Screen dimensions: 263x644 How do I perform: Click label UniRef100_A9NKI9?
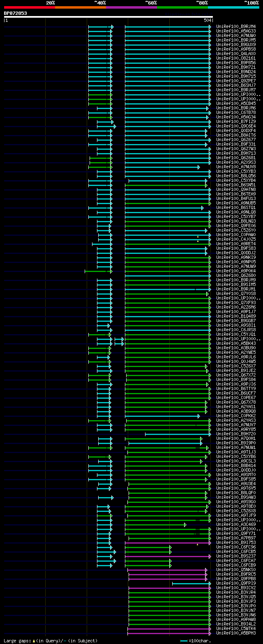236,257
